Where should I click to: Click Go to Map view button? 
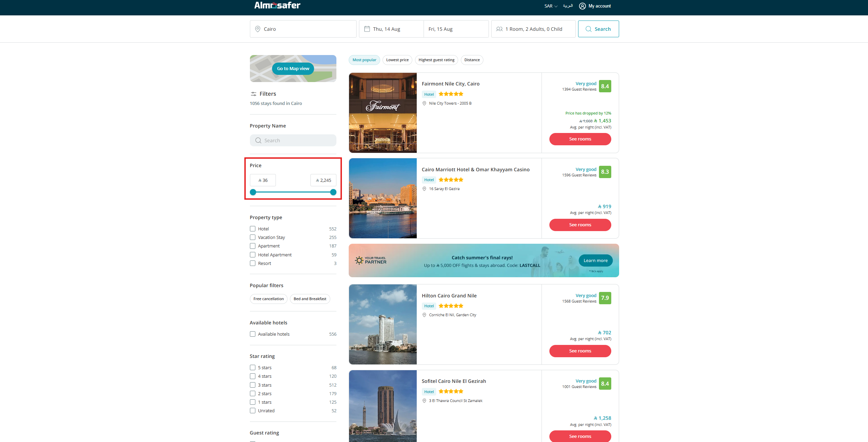pos(293,69)
